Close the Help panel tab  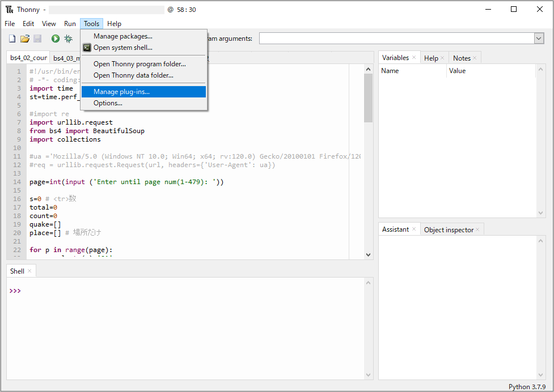(x=442, y=58)
